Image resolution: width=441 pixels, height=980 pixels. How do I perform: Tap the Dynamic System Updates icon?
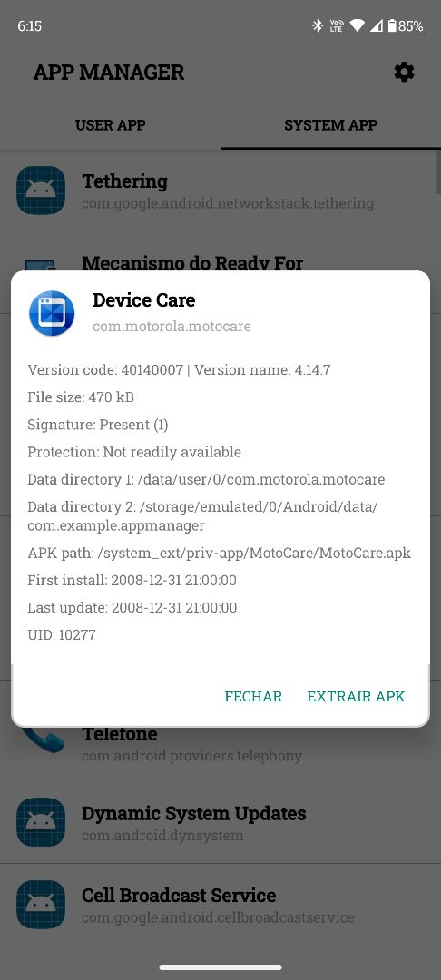pyautogui.click(x=41, y=822)
